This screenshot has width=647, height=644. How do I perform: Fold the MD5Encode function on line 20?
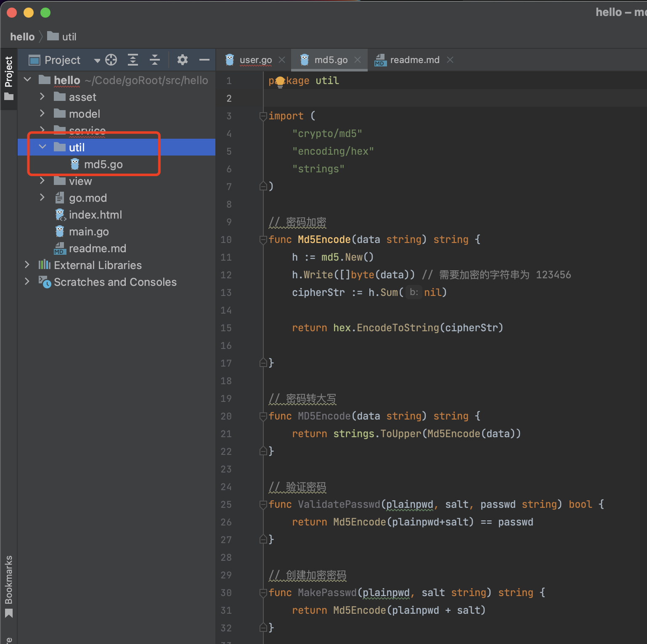point(263,416)
